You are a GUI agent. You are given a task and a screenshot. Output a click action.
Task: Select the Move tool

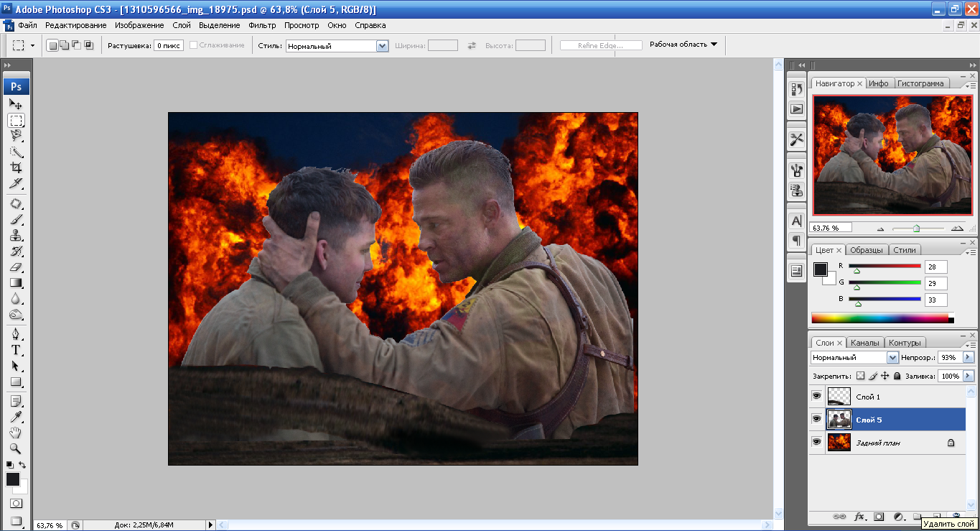tap(16, 104)
